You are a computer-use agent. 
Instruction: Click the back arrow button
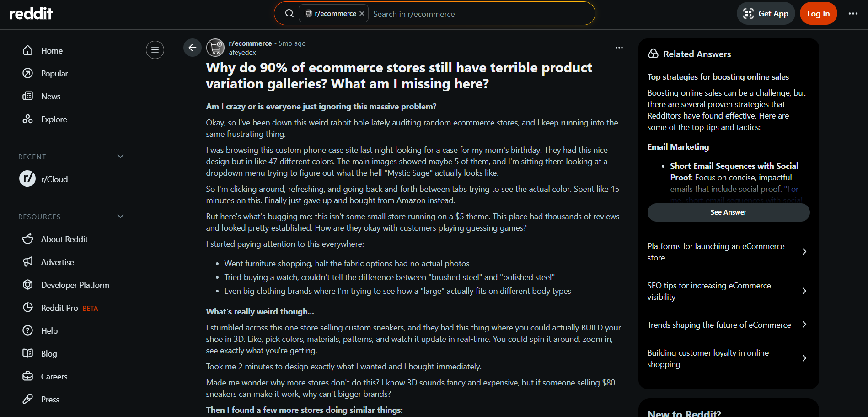(193, 48)
